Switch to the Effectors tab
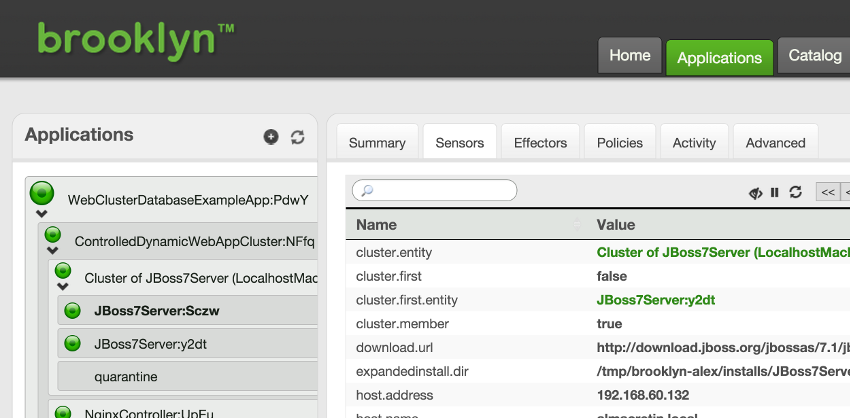 pyautogui.click(x=540, y=143)
